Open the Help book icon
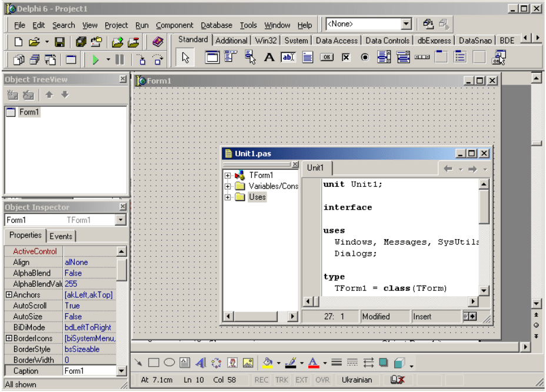546x392 pixels. (158, 42)
